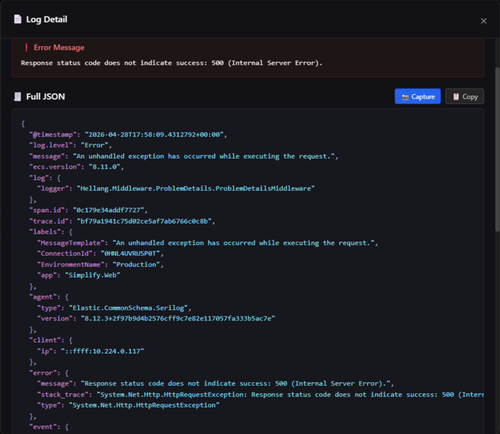
Task: Click the agent version value string
Action: click(x=178, y=318)
